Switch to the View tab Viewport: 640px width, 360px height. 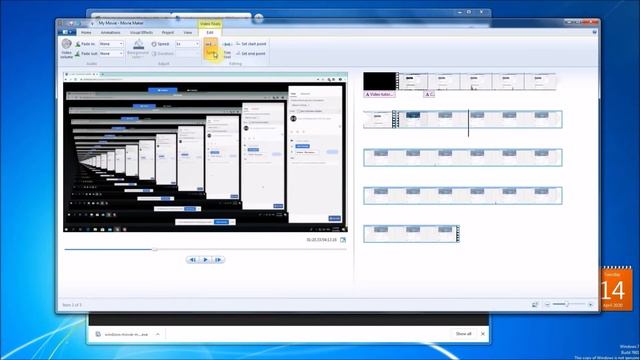coord(188,32)
